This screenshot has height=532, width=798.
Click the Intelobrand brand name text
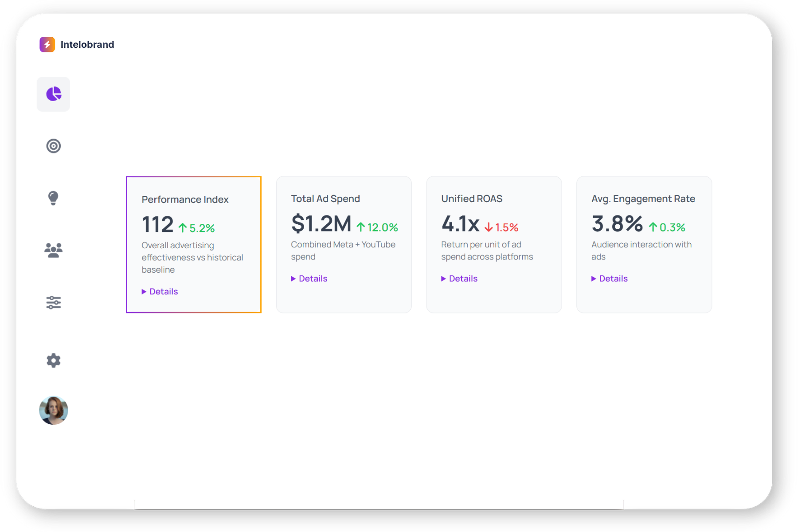coord(87,45)
